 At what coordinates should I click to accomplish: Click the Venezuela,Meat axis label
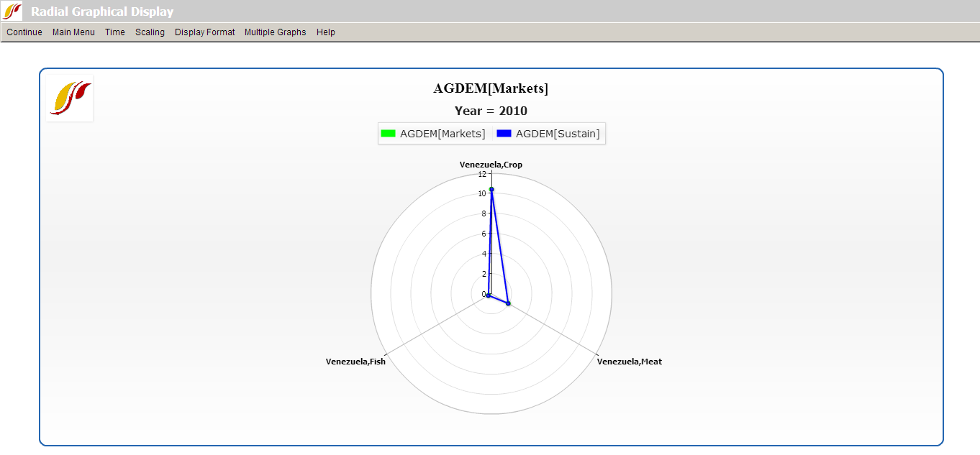629,362
